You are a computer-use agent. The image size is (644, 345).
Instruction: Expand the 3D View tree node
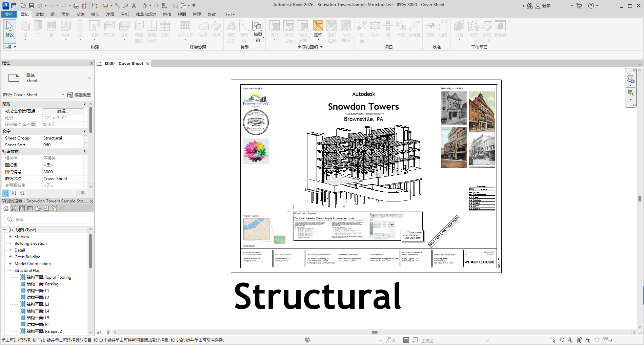click(10, 237)
